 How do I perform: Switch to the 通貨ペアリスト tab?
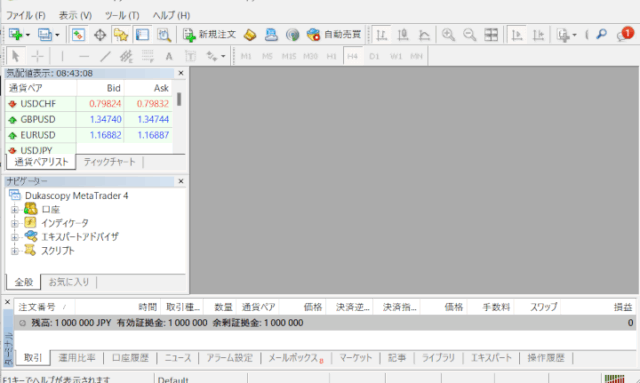tap(41, 162)
